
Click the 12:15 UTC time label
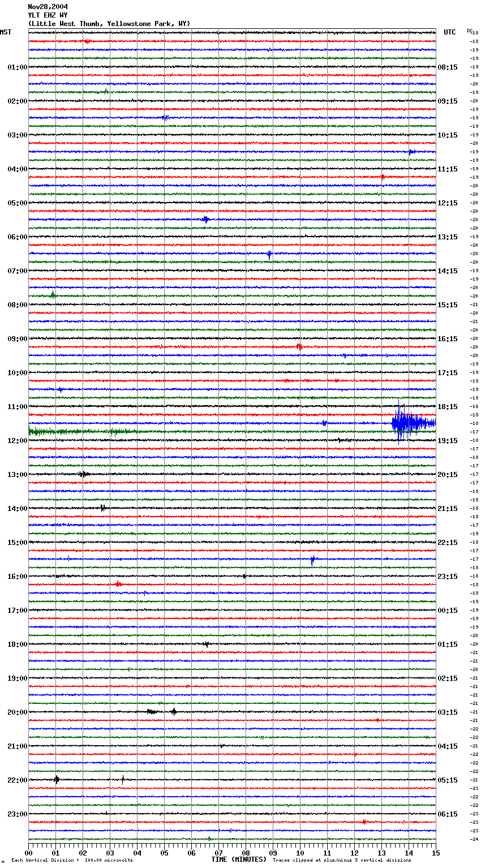tap(448, 203)
